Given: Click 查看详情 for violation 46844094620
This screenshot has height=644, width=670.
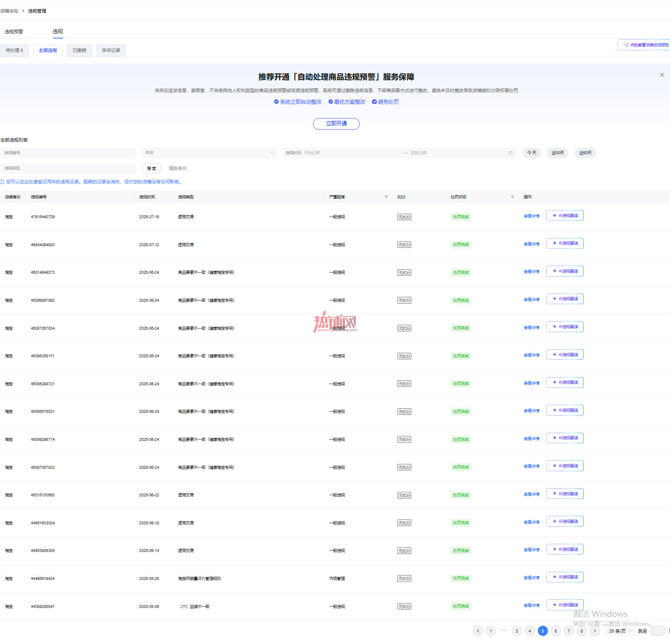Looking at the screenshot, I should pos(531,244).
